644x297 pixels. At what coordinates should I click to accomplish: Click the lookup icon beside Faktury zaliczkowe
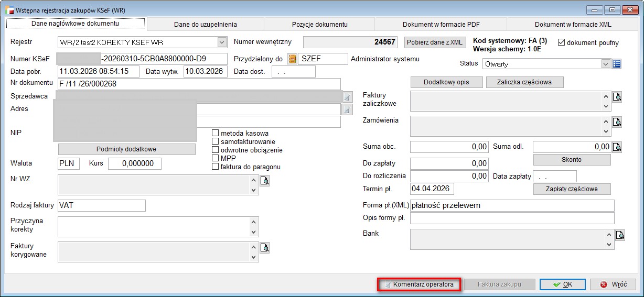617,97
